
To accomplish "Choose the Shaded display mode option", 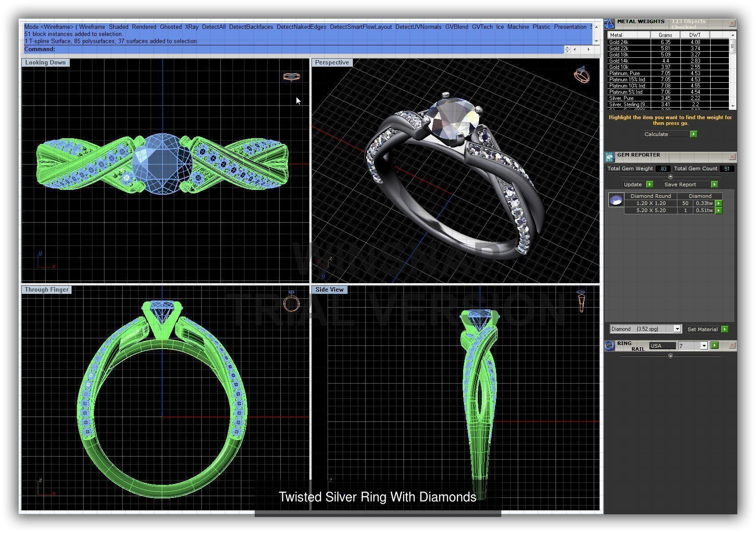I will point(119,27).
